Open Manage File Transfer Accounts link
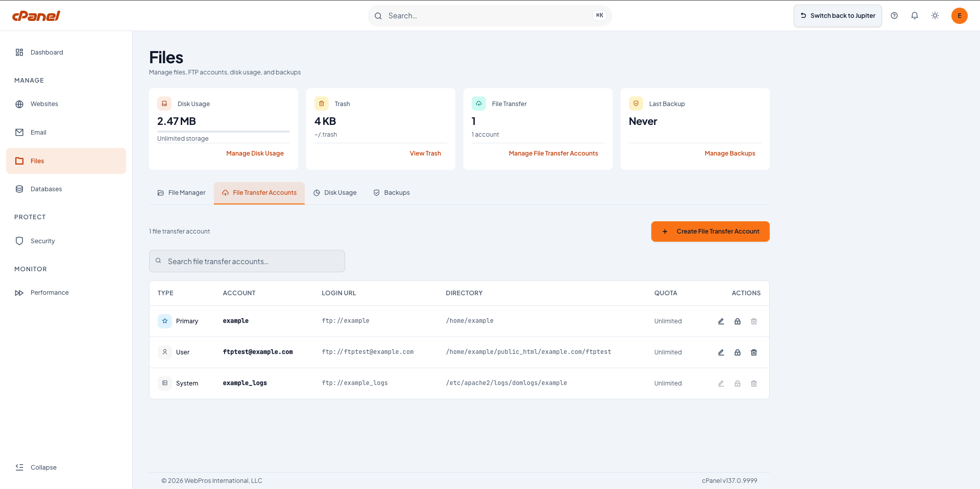This screenshot has width=980, height=489. tap(553, 153)
